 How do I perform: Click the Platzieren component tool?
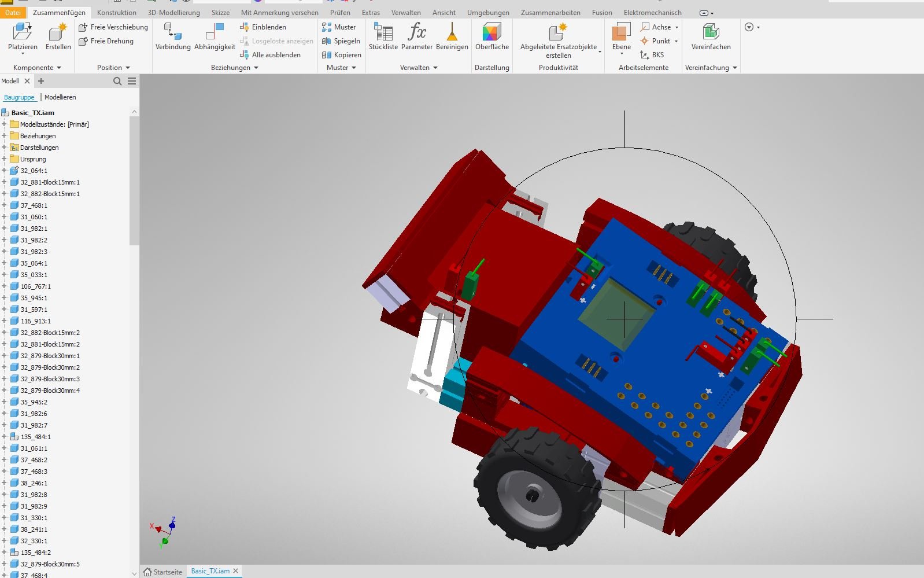click(x=23, y=38)
